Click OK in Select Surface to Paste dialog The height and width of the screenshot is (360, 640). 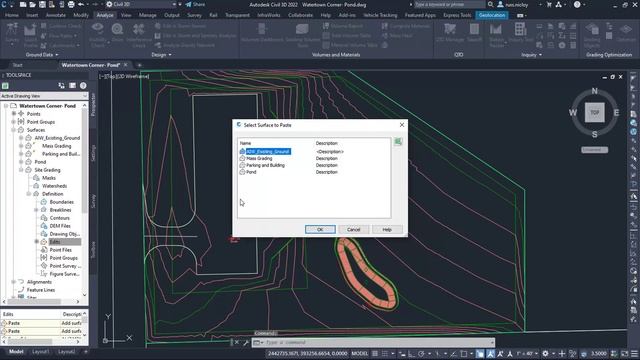tap(320, 229)
